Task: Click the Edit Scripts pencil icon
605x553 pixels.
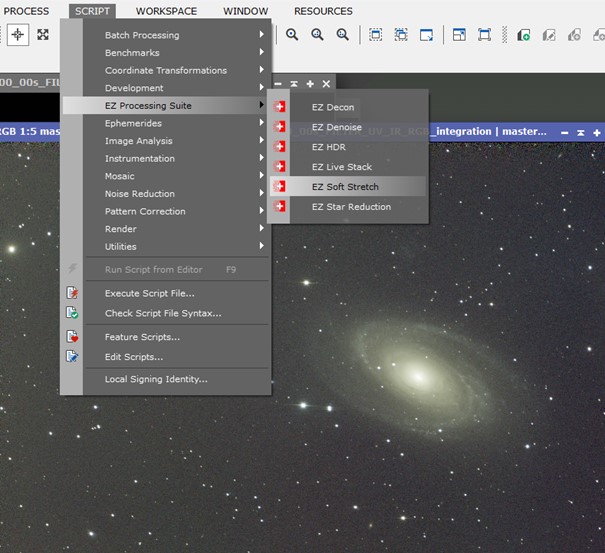Action: click(72, 356)
